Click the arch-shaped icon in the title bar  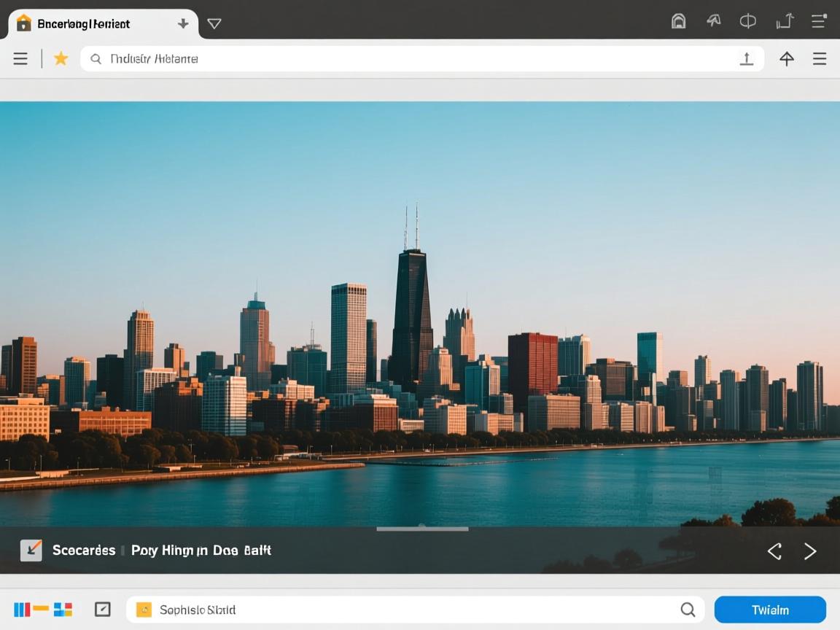678,21
